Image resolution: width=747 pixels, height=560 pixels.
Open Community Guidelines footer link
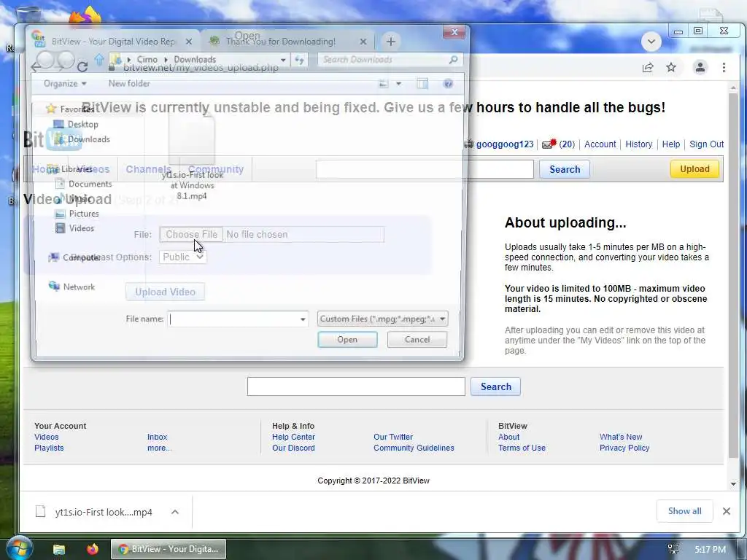coord(414,448)
